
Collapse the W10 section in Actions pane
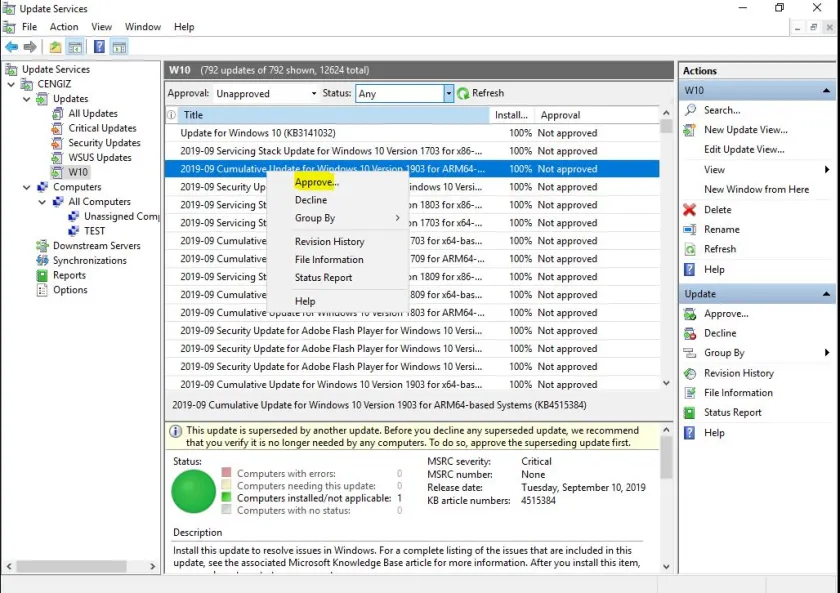click(x=826, y=91)
